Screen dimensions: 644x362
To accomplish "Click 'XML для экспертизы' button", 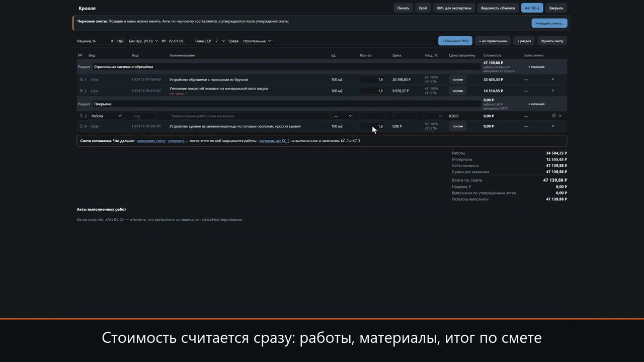I will pos(454,8).
